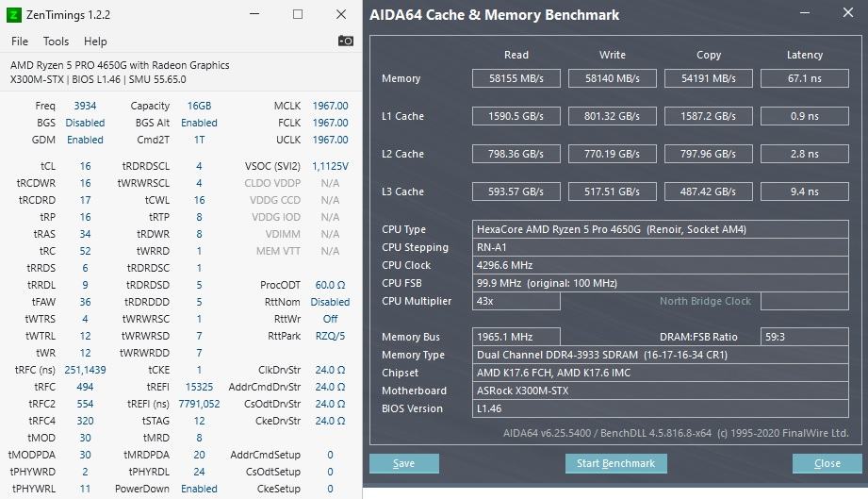Open the Help menu in ZenTimings
868x499 pixels.
[x=95, y=42]
